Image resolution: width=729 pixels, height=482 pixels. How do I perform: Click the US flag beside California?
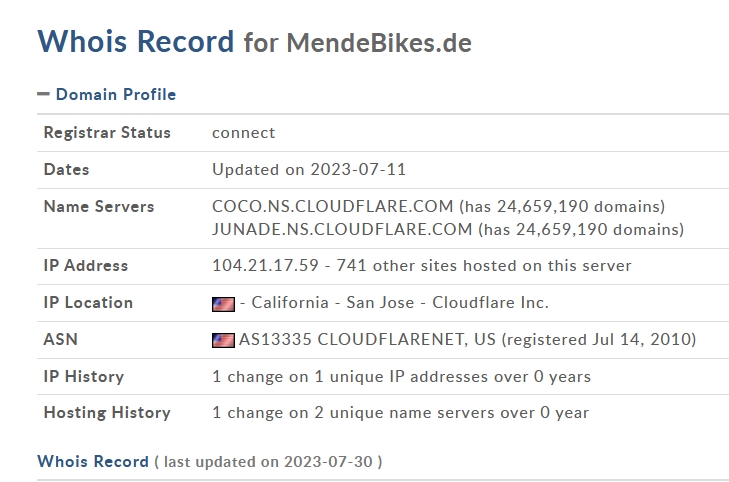click(x=223, y=303)
